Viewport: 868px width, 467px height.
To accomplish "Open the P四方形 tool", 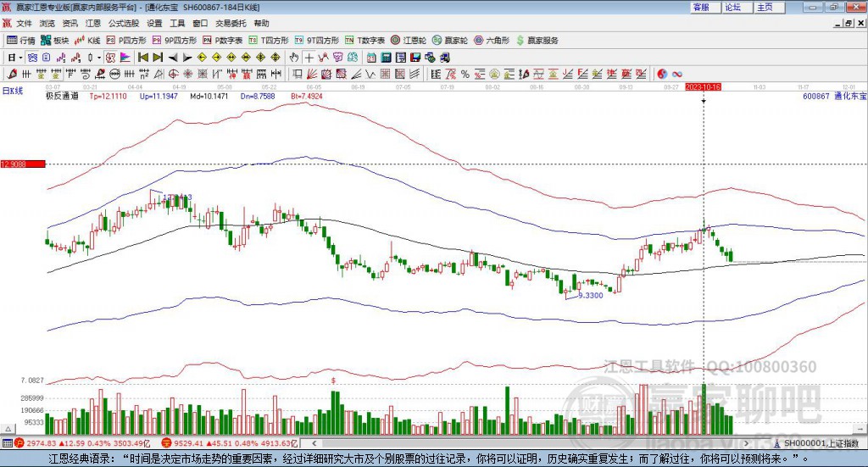I will click(x=126, y=40).
